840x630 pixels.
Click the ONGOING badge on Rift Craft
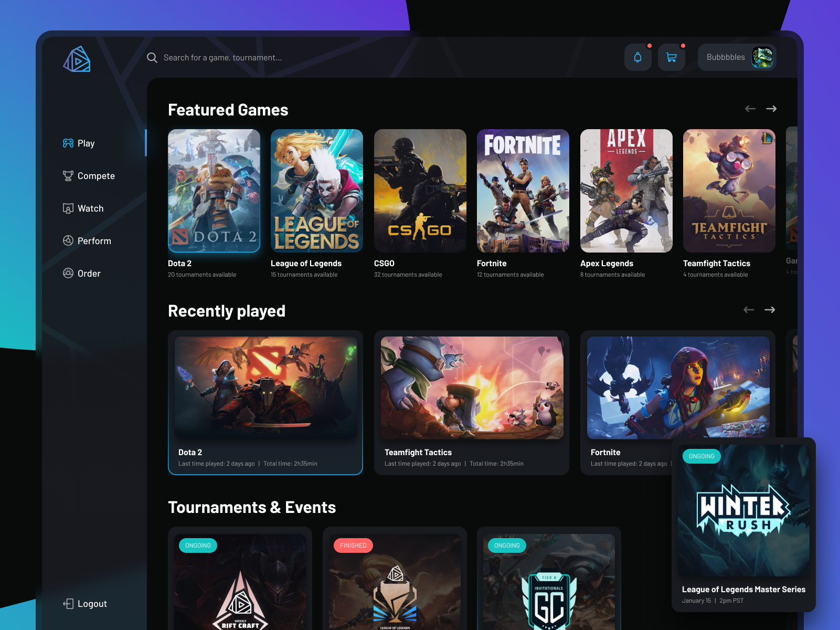pyautogui.click(x=198, y=545)
